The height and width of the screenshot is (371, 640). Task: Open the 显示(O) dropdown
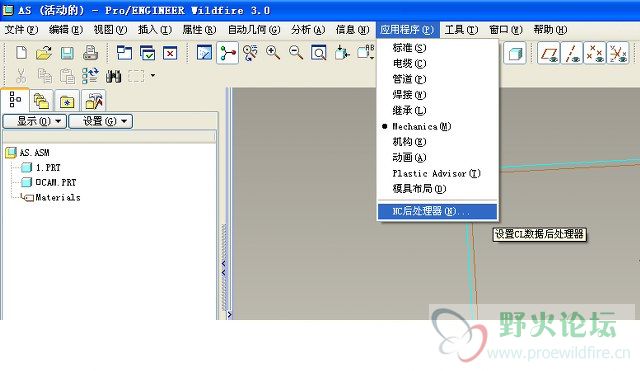pyautogui.click(x=35, y=121)
